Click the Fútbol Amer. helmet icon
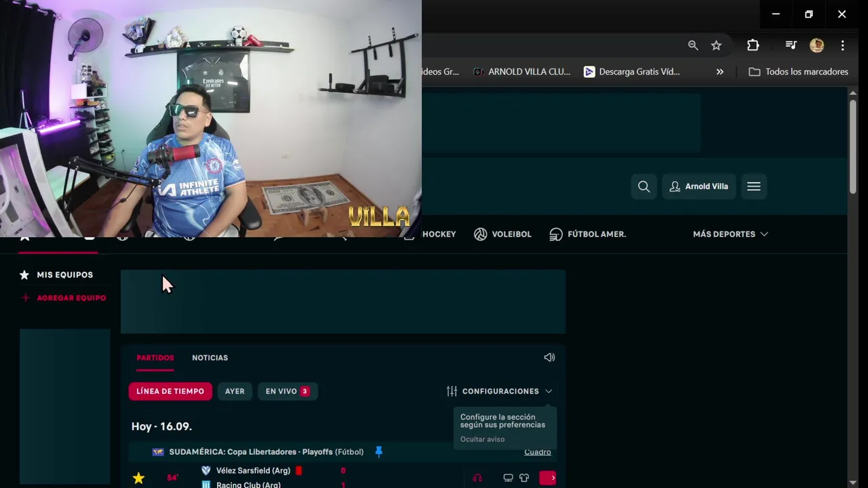868x488 pixels. tap(556, 234)
